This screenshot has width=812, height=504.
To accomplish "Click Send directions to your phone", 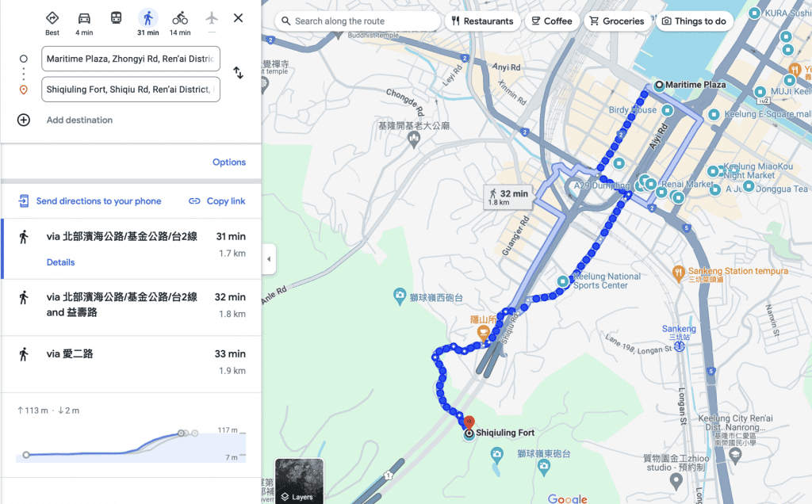I will pos(90,201).
